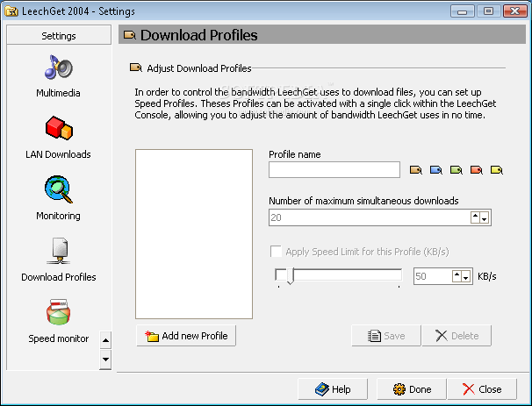The height and width of the screenshot is (406, 532).
Task: Increase maximum simultaneous downloads value
Action: (475, 217)
